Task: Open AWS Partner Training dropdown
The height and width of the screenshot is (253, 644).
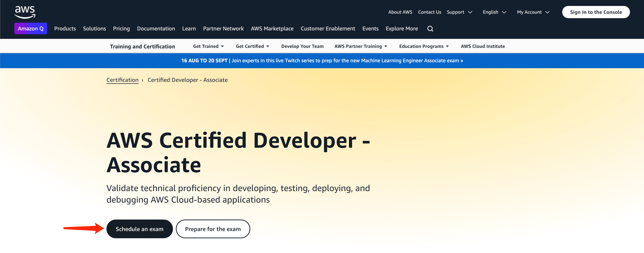Action: coord(360,46)
